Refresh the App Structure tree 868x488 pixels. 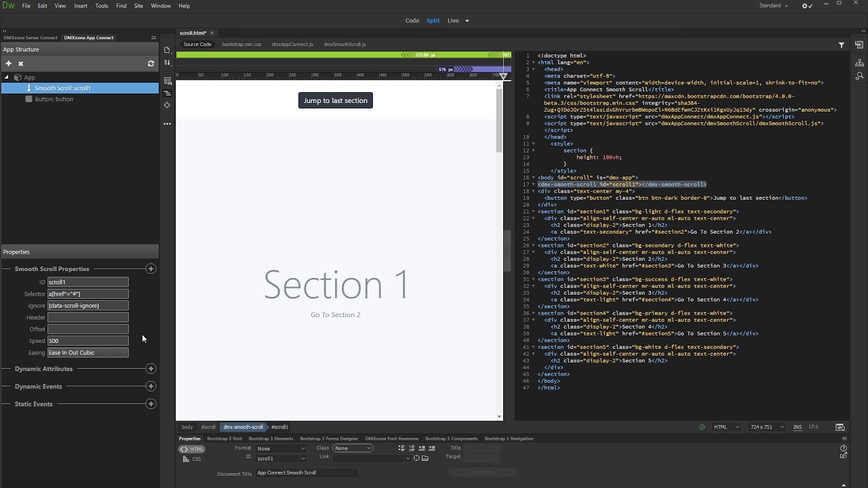tap(151, 63)
